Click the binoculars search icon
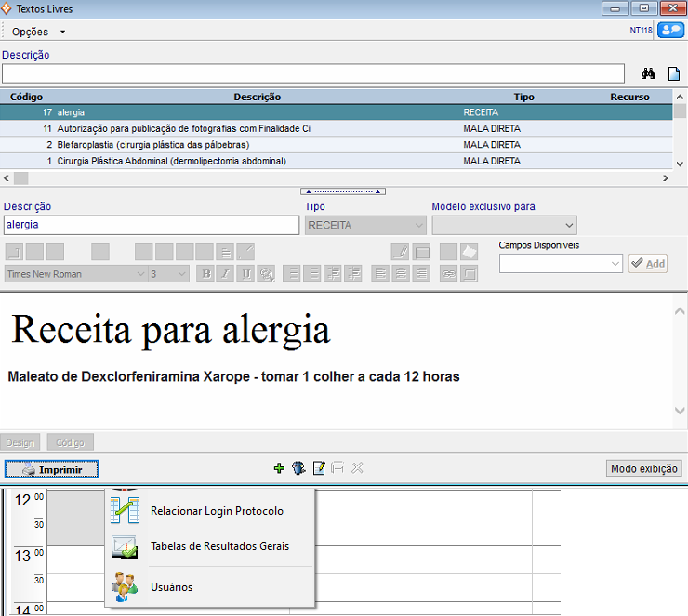Viewport: 688px width, 616px height. click(649, 73)
